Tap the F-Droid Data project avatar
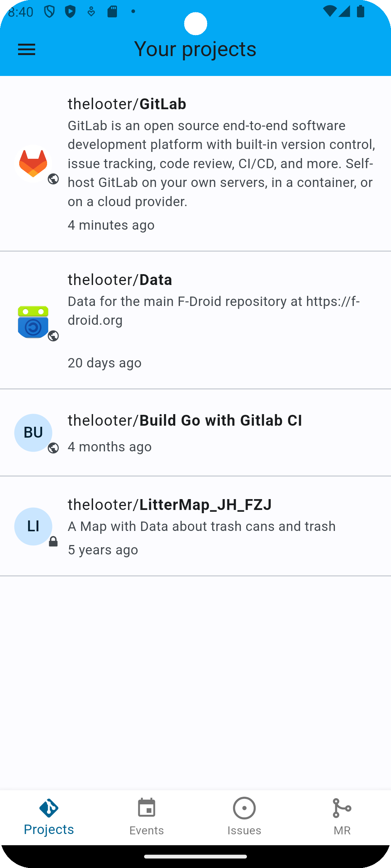This screenshot has width=391, height=868. click(x=33, y=322)
